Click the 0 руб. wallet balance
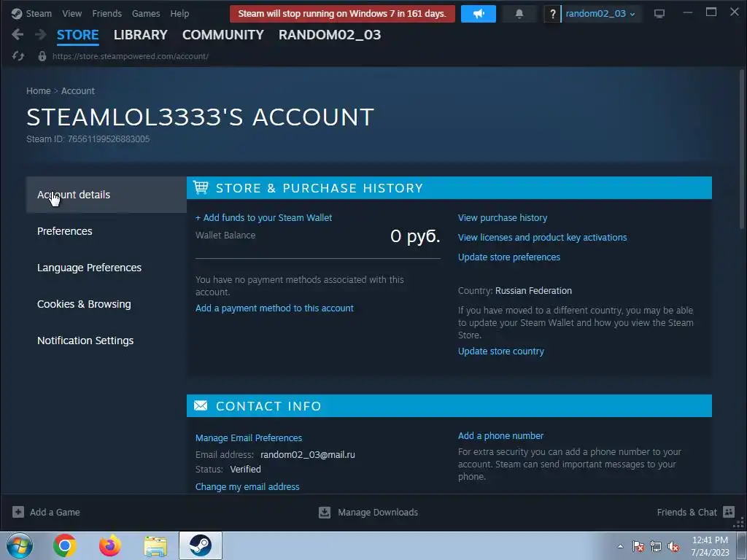 pyautogui.click(x=415, y=236)
